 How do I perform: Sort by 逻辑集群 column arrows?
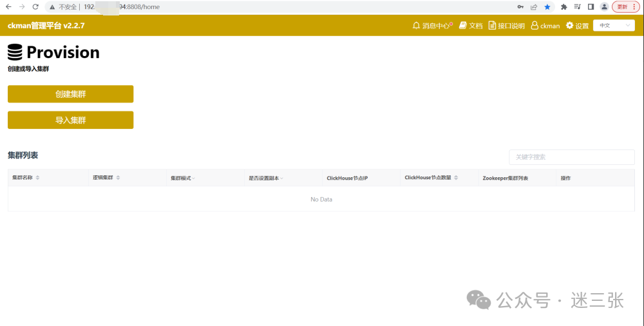[118, 178]
